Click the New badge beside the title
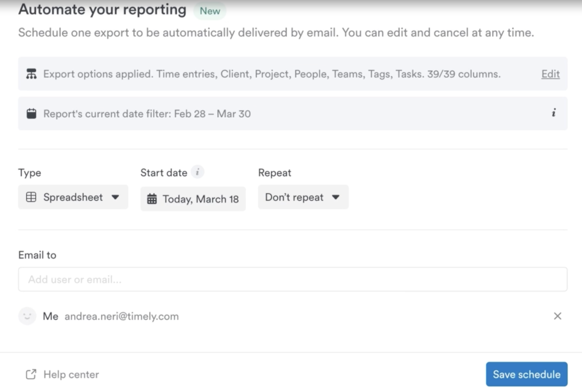582x392 pixels. [210, 11]
